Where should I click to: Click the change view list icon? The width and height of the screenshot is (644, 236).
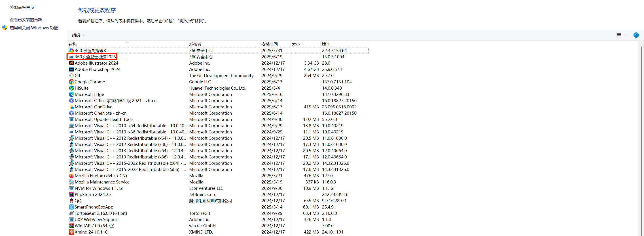[x=619, y=35]
